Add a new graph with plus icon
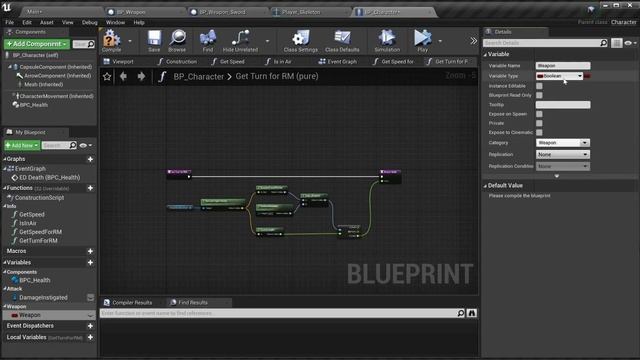 point(90,159)
